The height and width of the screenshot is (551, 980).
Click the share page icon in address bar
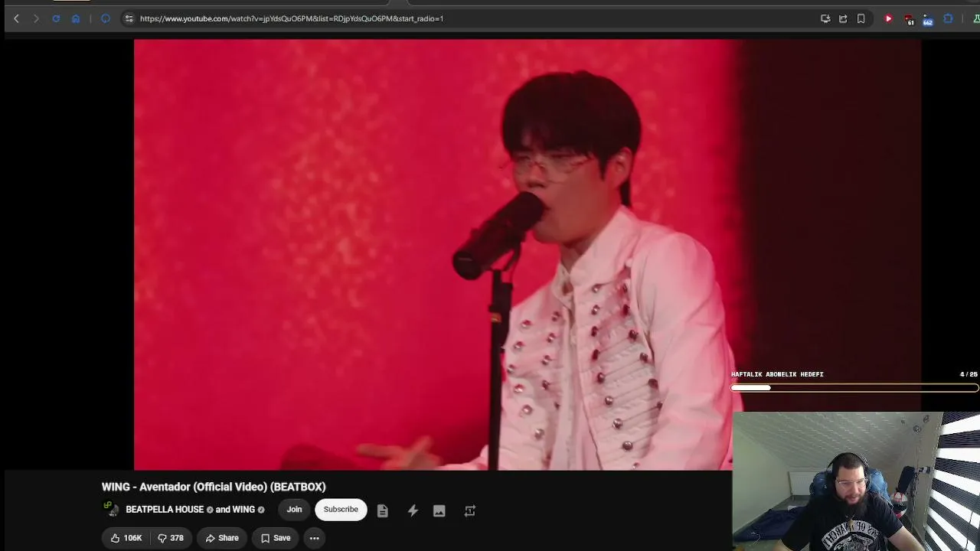click(843, 18)
